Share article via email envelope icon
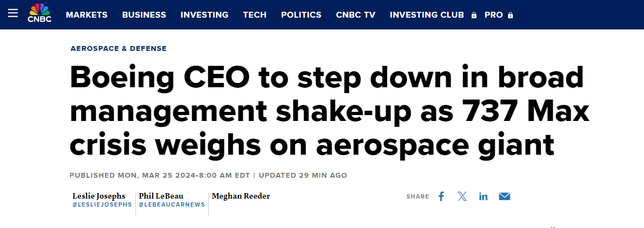The width and height of the screenshot is (644, 228). [504, 196]
